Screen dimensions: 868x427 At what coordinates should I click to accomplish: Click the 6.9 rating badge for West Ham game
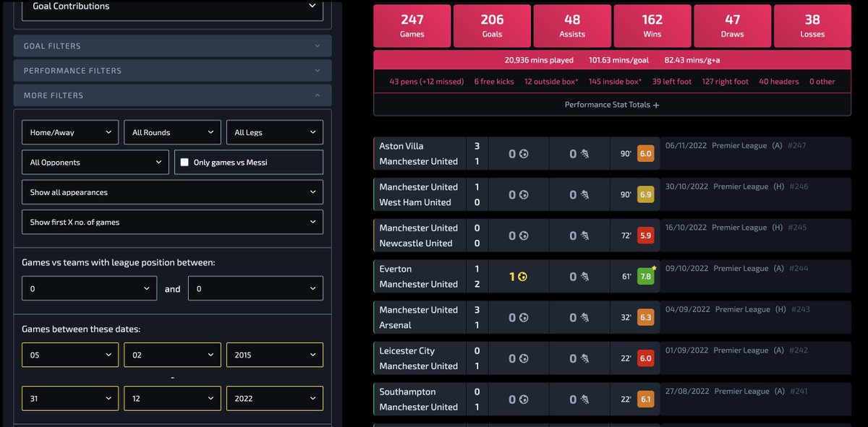coord(645,195)
